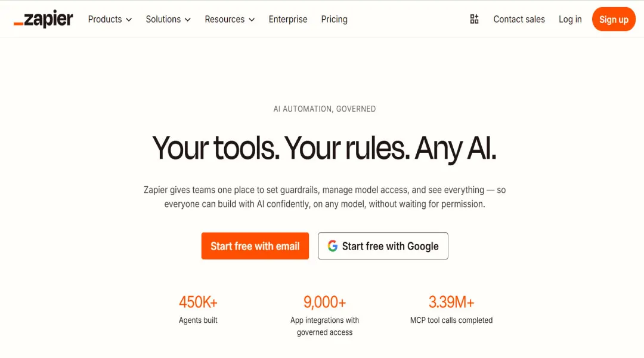Screen dimensions: 644x358
Task: Click Contact sales
Action: click(x=519, y=19)
